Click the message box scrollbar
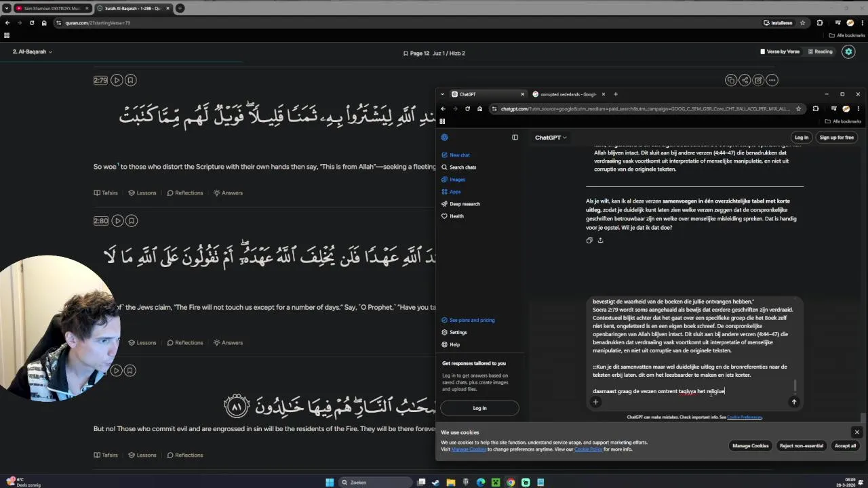This screenshot has height=488, width=868. pyautogui.click(x=795, y=386)
